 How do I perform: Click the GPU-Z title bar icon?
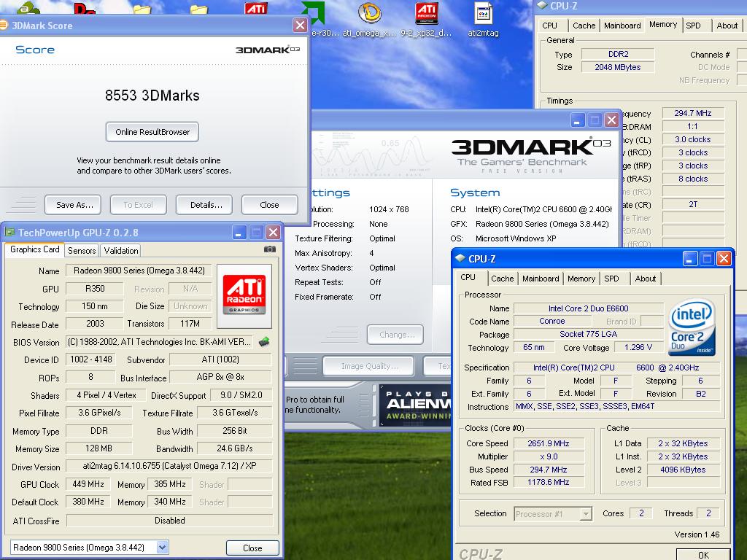pos(9,233)
